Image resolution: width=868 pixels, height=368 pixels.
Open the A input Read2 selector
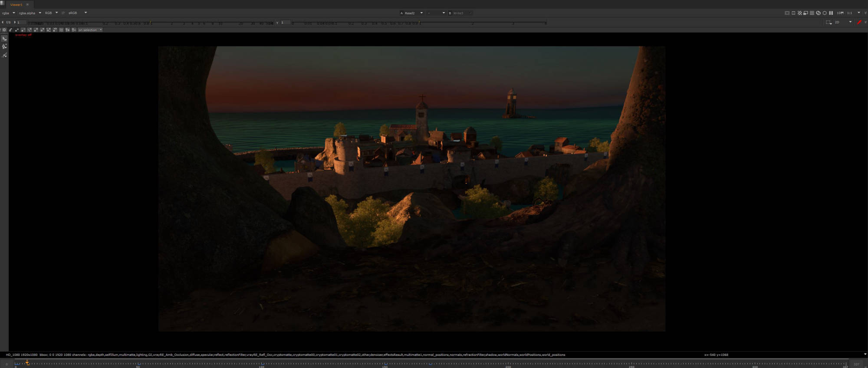(411, 13)
